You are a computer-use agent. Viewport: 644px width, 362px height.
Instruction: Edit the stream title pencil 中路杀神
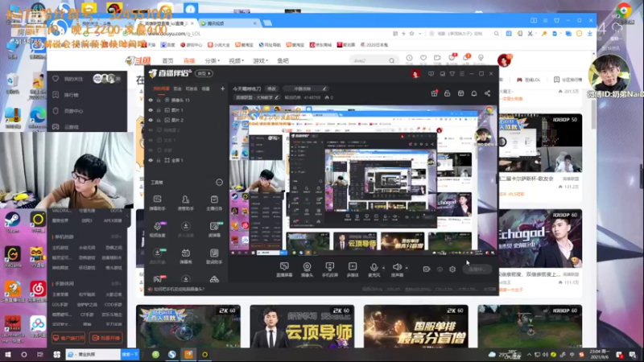click(324, 88)
